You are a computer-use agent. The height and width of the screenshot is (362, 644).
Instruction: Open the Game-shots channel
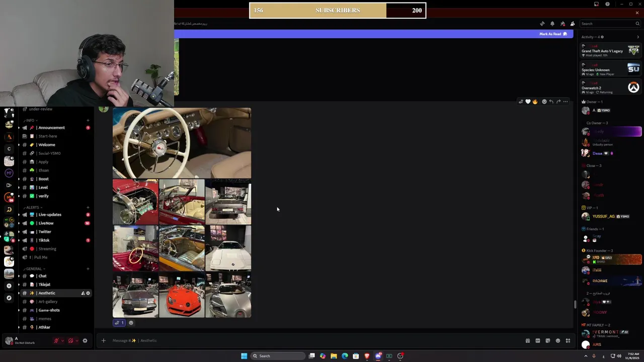55,310
